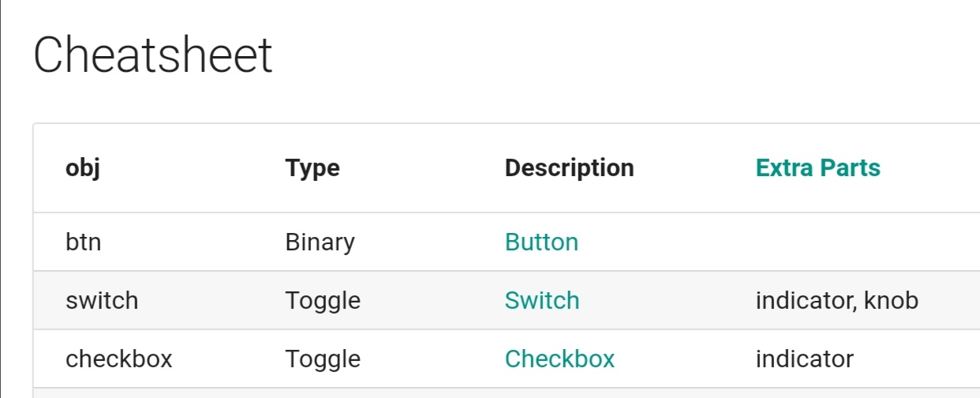Click the "indicator, knob" extra parts cell
Image resolution: width=980 pixels, height=398 pixels.
coord(836,300)
